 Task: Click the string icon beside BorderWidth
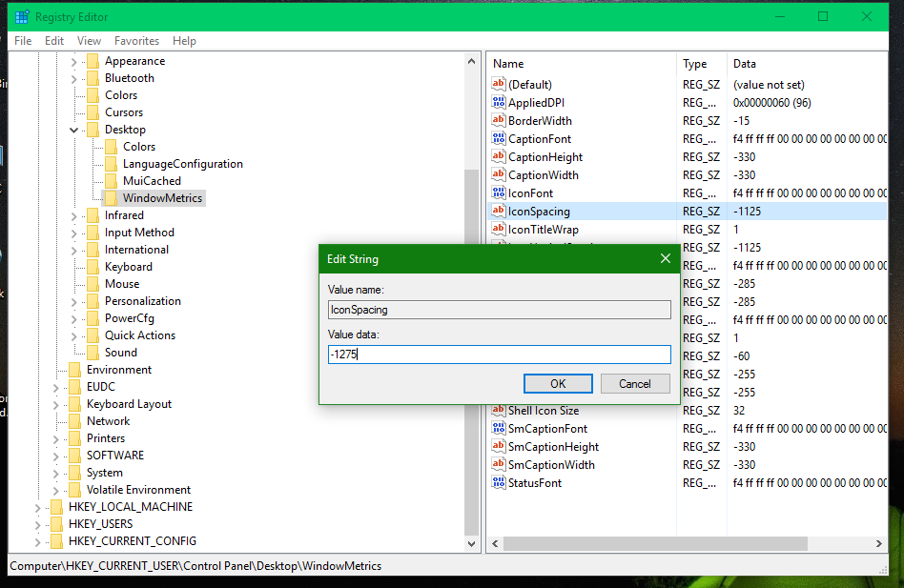tap(498, 120)
